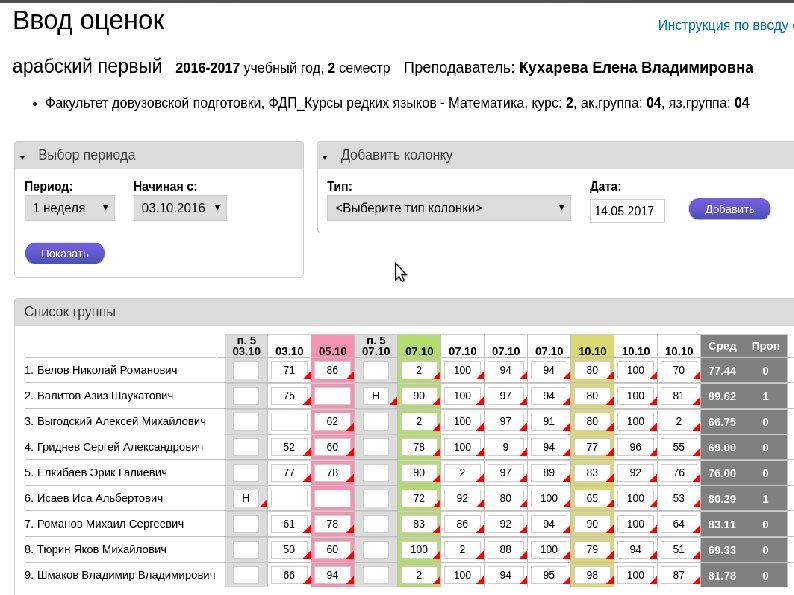Click the Добавить button
Screen dimensions: 794x595
pos(729,209)
